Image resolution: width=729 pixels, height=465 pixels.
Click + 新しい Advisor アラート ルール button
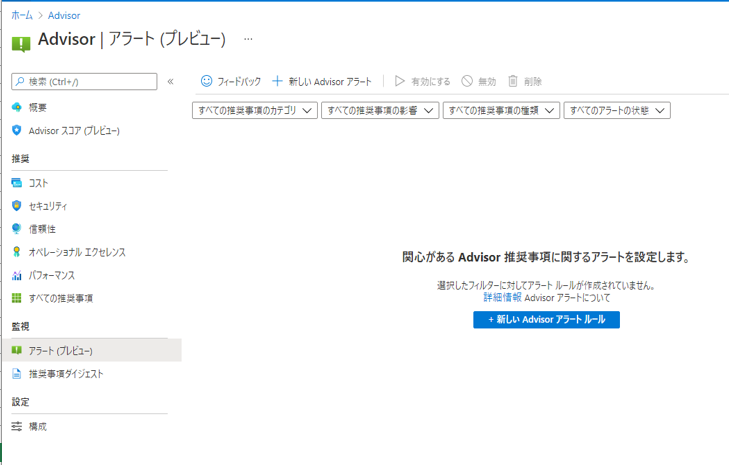coord(546,319)
